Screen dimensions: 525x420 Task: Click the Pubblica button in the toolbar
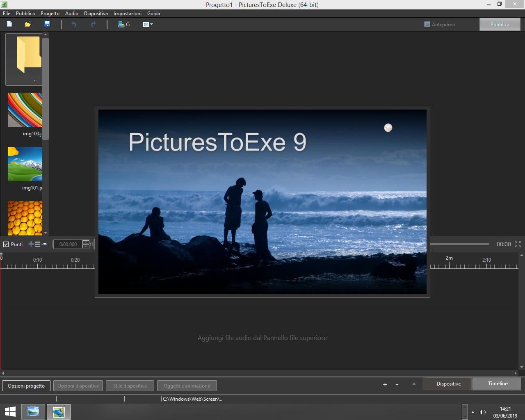500,24
